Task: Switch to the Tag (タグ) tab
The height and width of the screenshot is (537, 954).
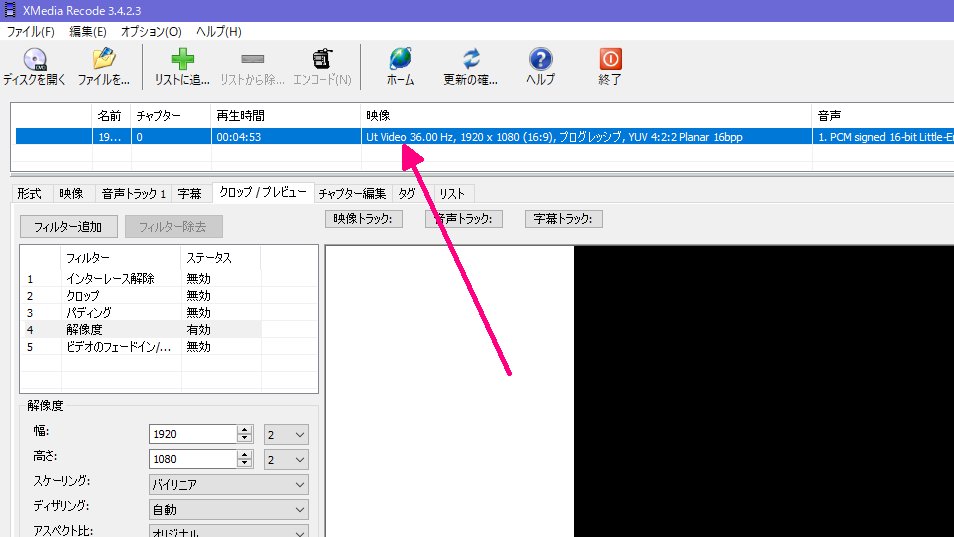Action: 407,193
